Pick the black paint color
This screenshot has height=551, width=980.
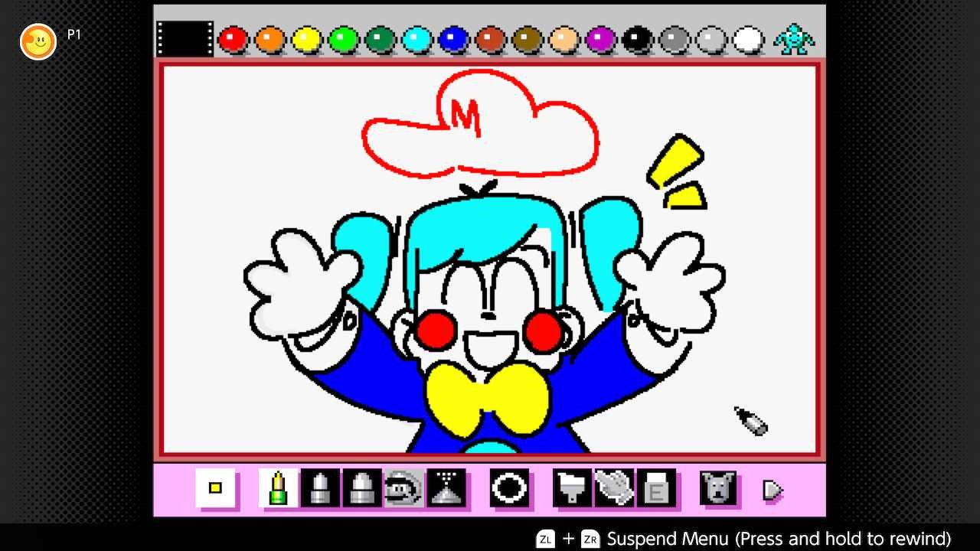coord(638,40)
